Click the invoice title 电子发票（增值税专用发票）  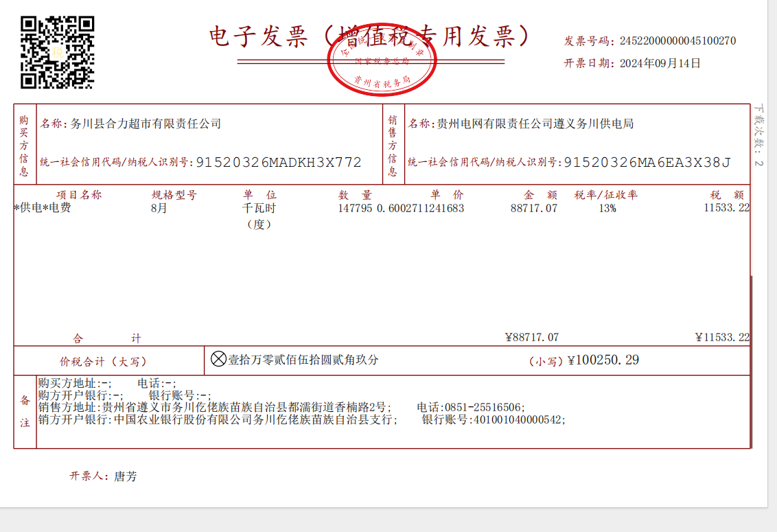pyautogui.click(x=369, y=36)
